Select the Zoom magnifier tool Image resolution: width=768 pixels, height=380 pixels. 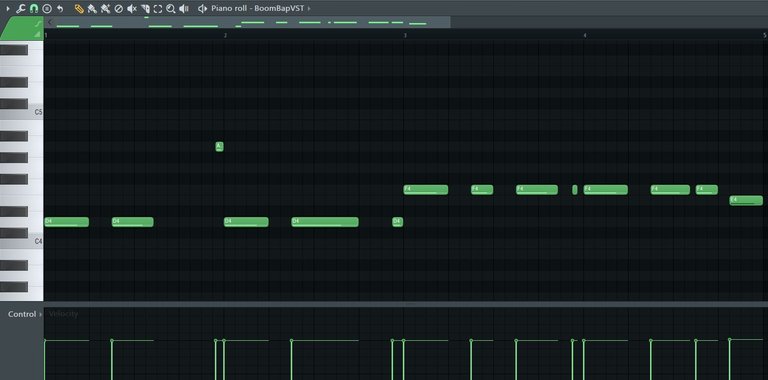coord(170,8)
